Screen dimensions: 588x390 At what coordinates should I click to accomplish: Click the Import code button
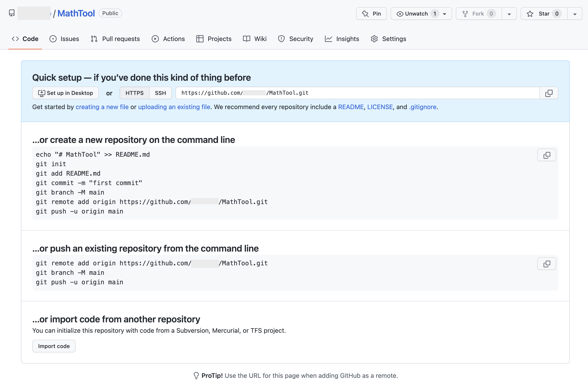[54, 346]
